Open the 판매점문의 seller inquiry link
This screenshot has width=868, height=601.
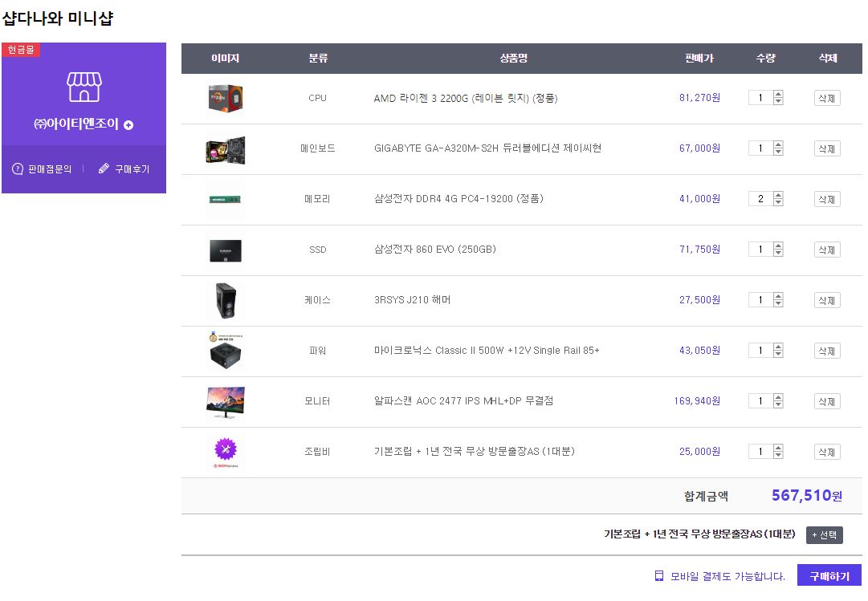pos(50,169)
